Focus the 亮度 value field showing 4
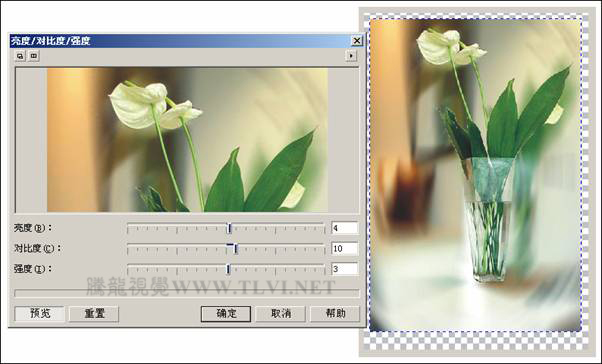Screen dimensions: 602x364 [x=345, y=228]
